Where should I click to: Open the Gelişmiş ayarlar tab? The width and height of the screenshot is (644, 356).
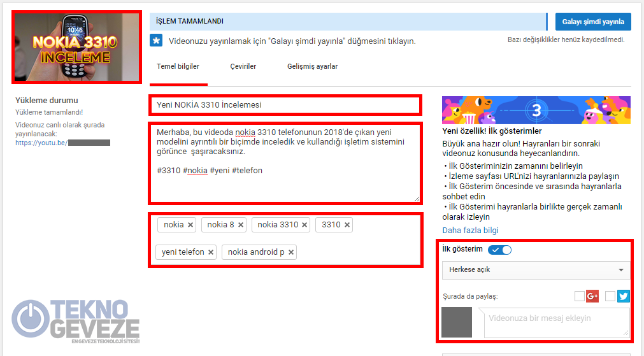[x=313, y=66]
